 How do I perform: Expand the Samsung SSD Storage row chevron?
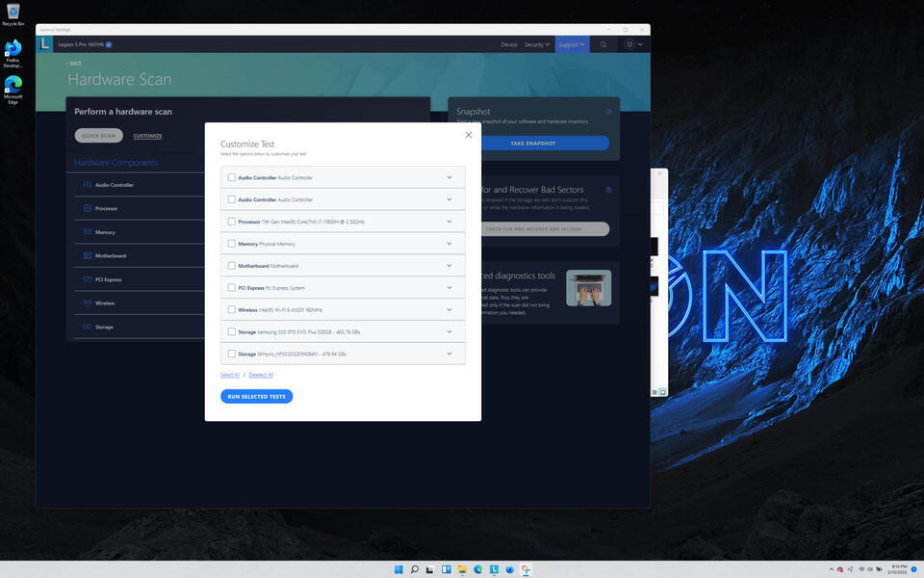(449, 331)
